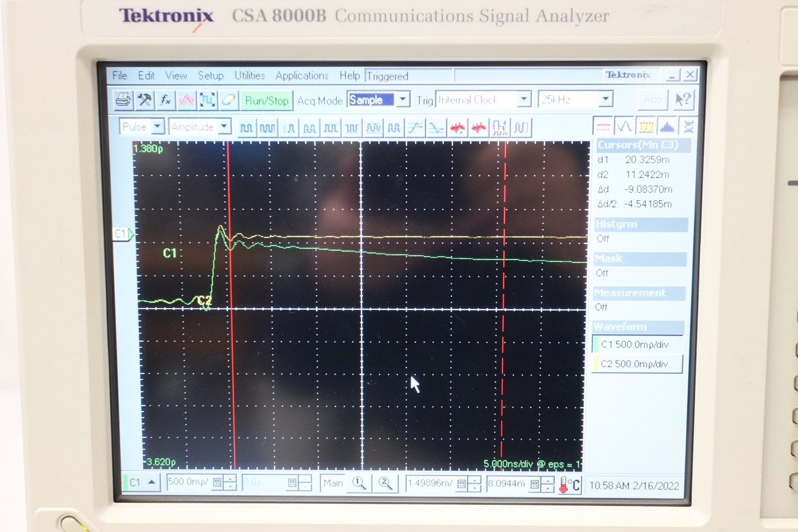Open the Help menu
798x532 pixels.
click(349, 76)
